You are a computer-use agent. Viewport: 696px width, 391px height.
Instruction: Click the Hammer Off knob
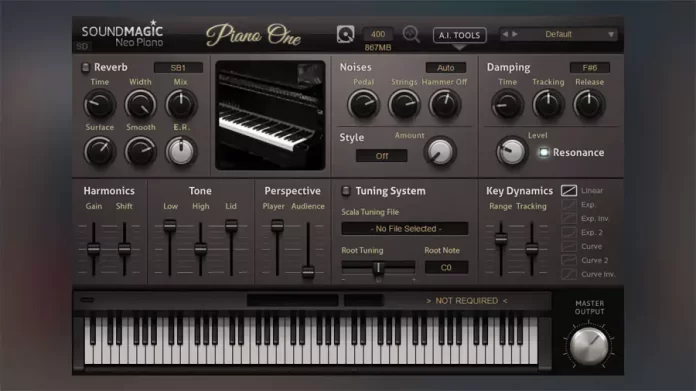tap(444, 105)
